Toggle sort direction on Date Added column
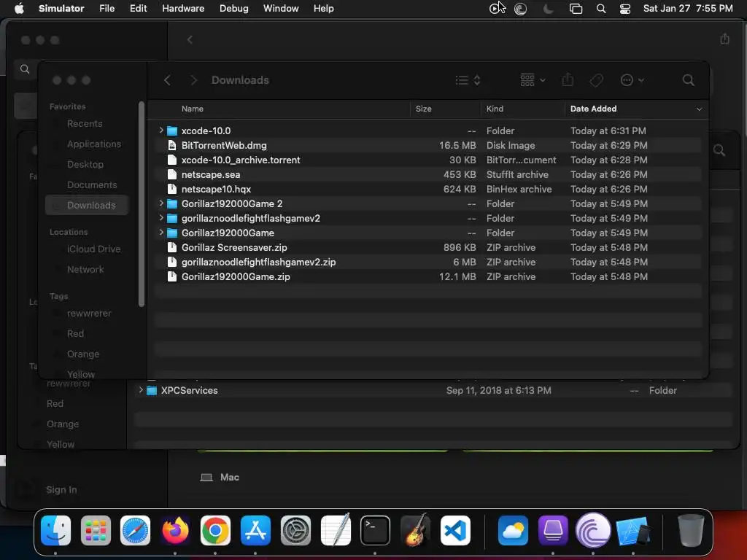The image size is (747, 560). point(699,109)
